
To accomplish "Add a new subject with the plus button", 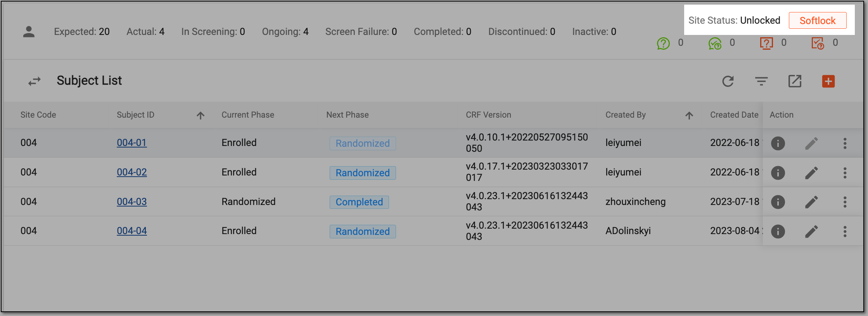I will 828,81.
